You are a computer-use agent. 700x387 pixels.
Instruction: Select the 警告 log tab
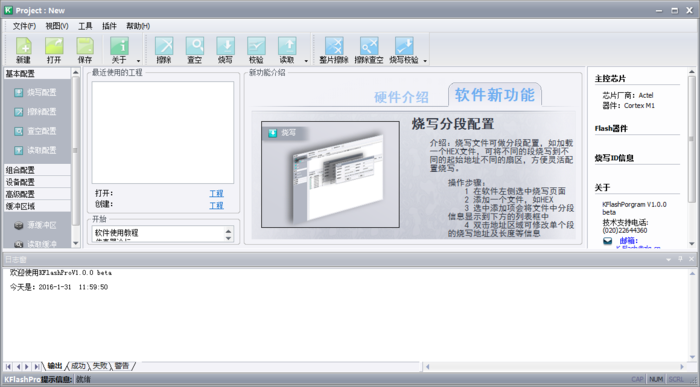122,366
